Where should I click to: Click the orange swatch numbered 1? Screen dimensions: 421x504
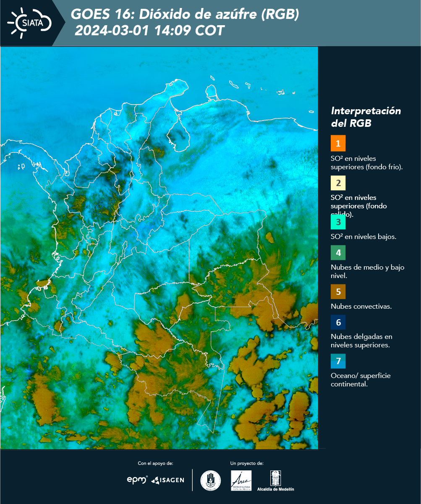point(338,143)
